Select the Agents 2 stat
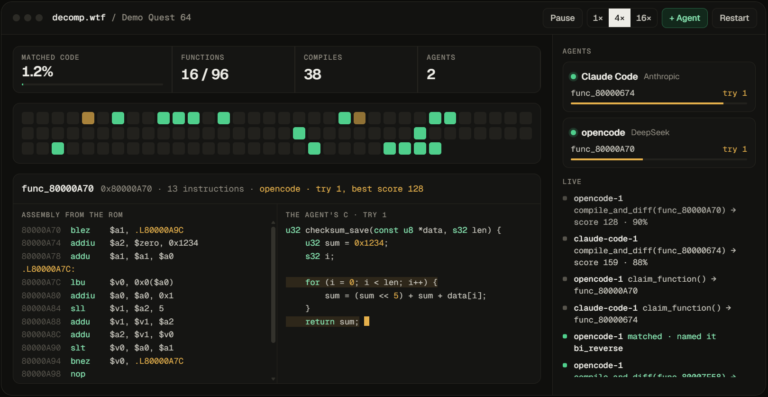Viewport: 768px width, 397px height. tap(479, 70)
